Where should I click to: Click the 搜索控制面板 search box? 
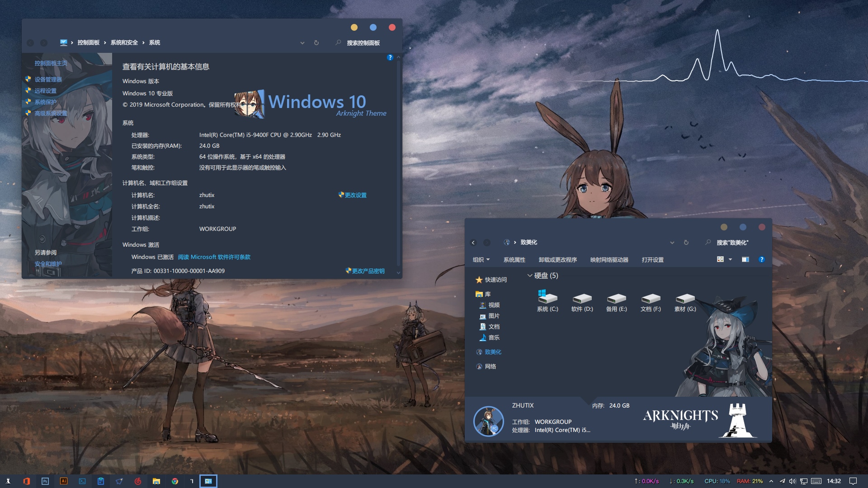click(363, 43)
